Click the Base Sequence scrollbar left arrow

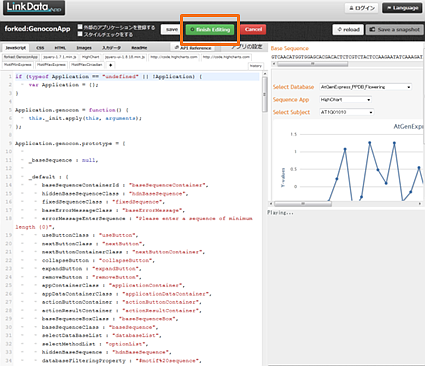[x=274, y=64]
